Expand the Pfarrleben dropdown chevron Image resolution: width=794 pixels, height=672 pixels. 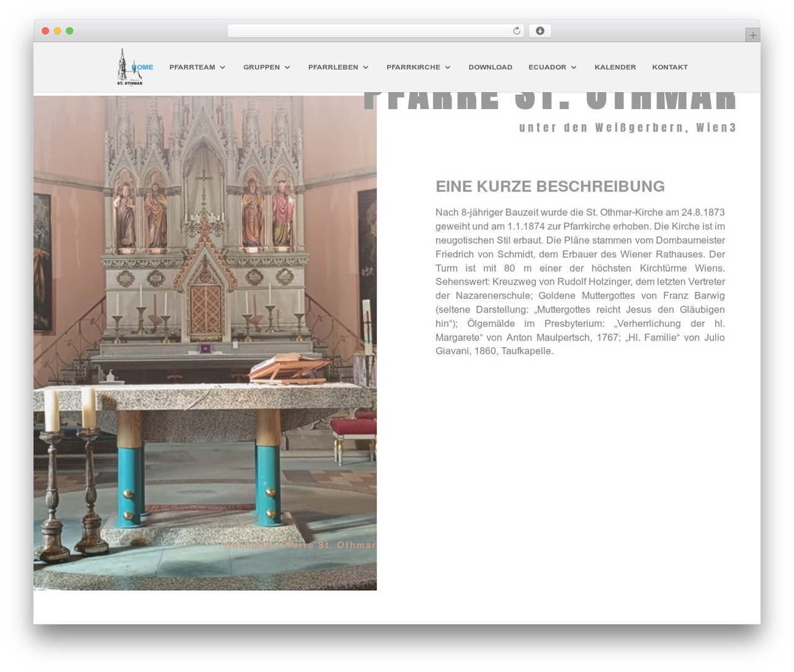pos(366,68)
